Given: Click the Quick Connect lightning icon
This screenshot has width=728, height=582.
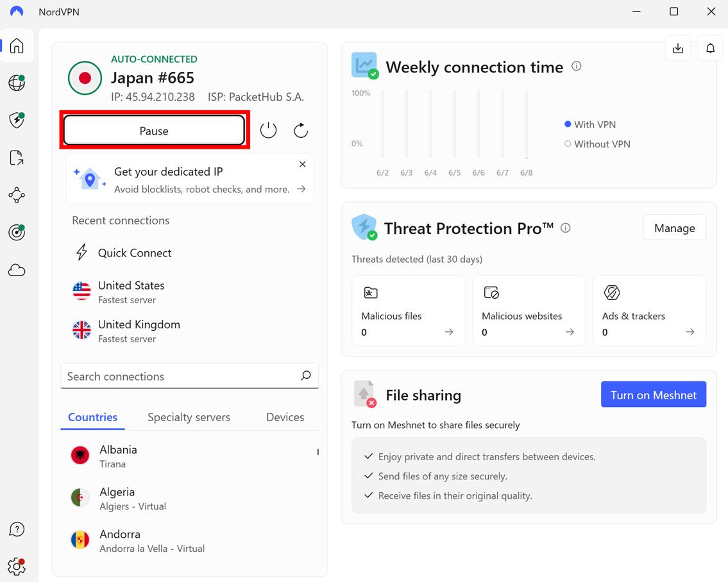Looking at the screenshot, I should [x=81, y=252].
